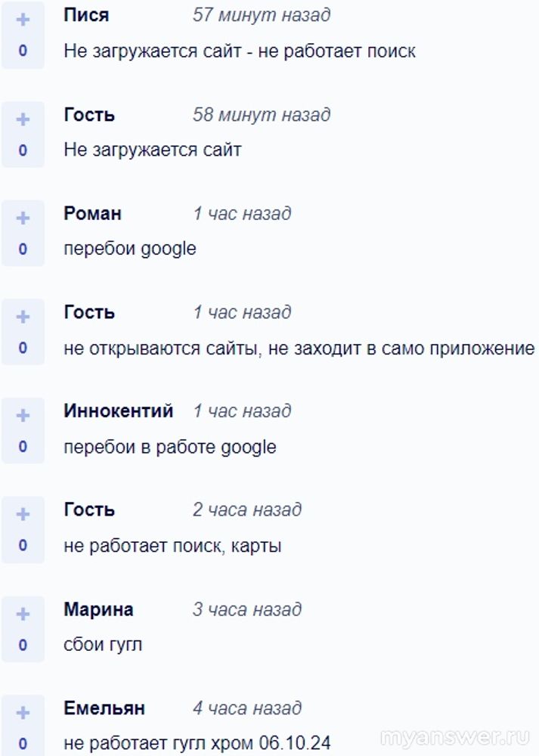Open Емельян's user name
This screenshot has height=756, width=539.
coord(104,708)
